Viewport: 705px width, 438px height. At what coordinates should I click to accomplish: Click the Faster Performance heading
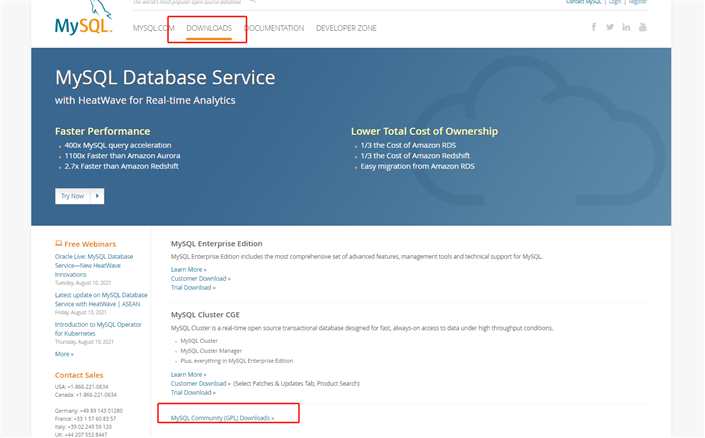click(103, 131)
